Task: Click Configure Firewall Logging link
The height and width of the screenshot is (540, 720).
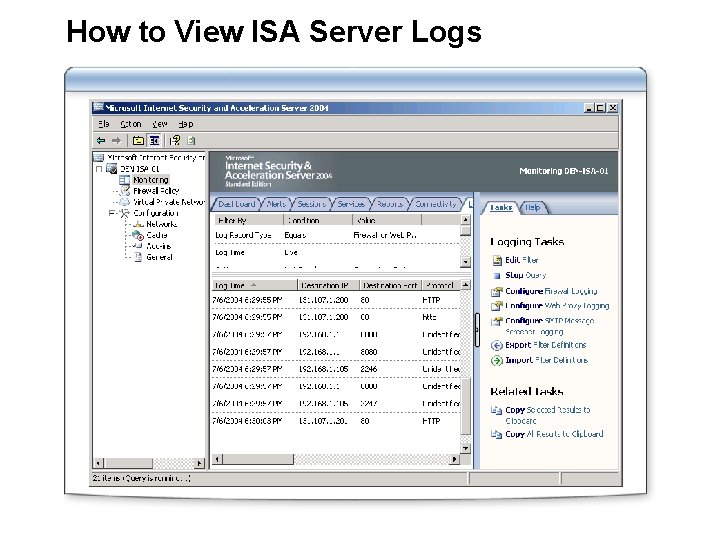Action: click(551, 291)
